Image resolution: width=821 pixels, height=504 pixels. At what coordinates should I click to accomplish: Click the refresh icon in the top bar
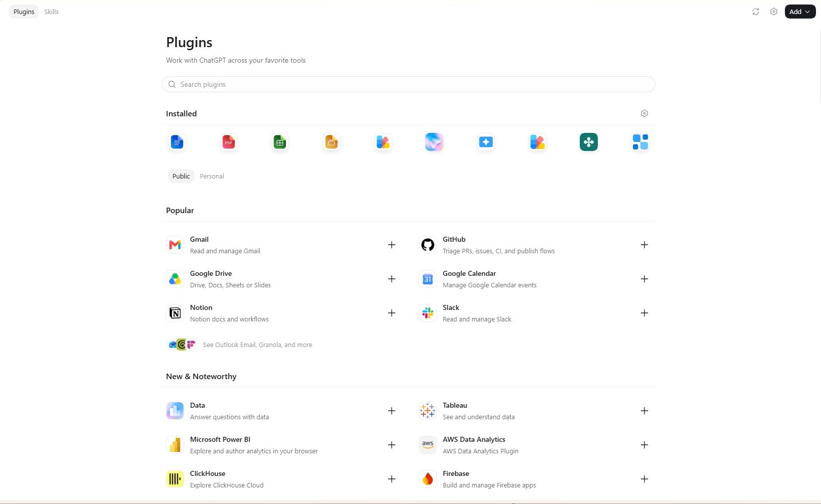pos(756,12)
